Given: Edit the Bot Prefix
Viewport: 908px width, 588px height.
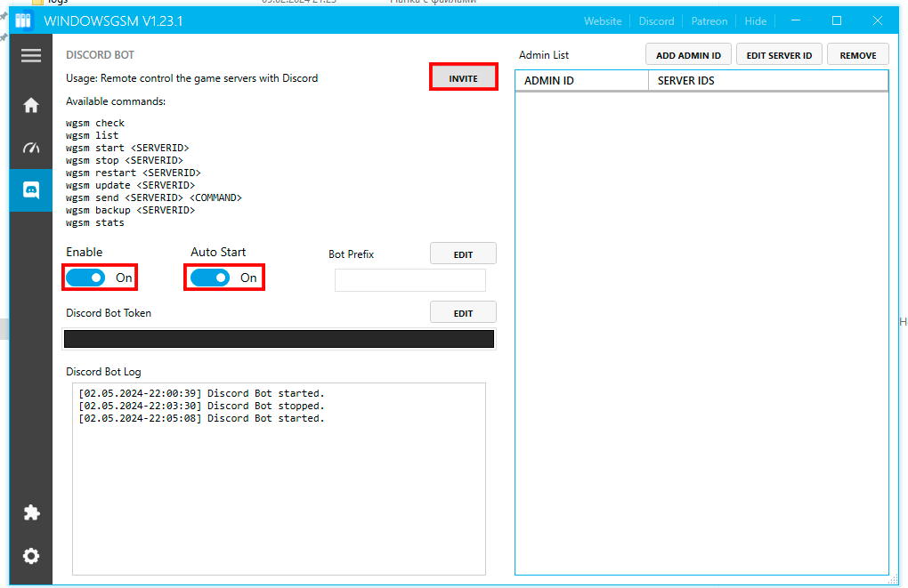Looking at the screenshot, I should tap(463, 254).
